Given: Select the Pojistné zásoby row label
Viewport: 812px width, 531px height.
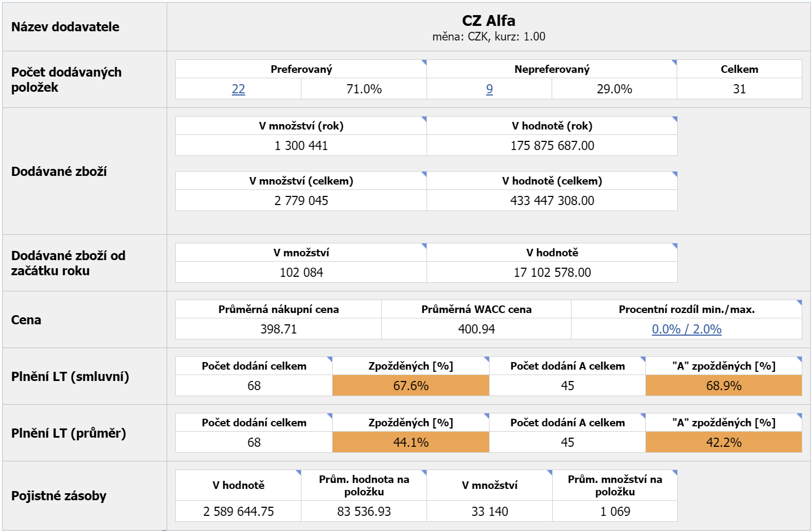Looking at the screenshot, I should pyautogui.click(x=59, y=496).
